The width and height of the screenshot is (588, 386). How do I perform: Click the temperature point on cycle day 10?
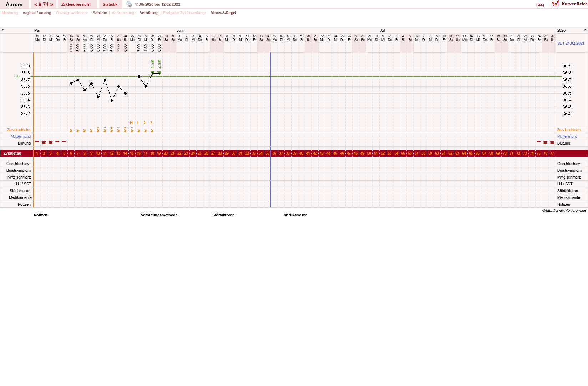pos(98,97)
